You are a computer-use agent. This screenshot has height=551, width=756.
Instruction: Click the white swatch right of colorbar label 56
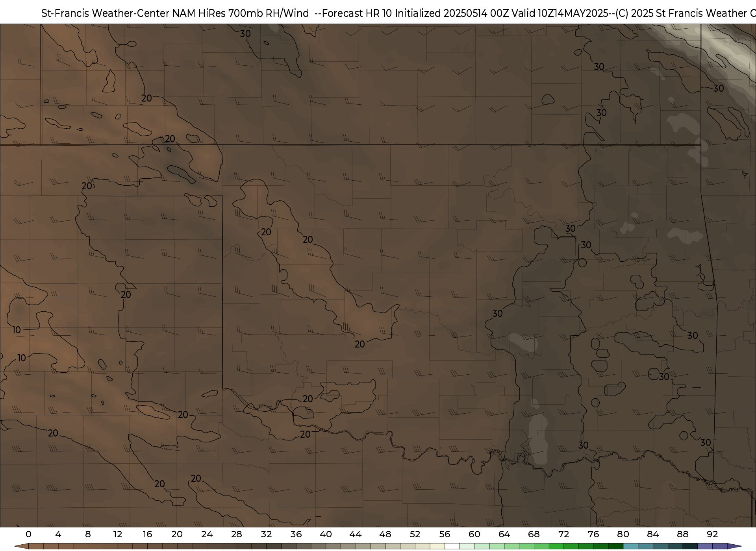pos(452,546)
